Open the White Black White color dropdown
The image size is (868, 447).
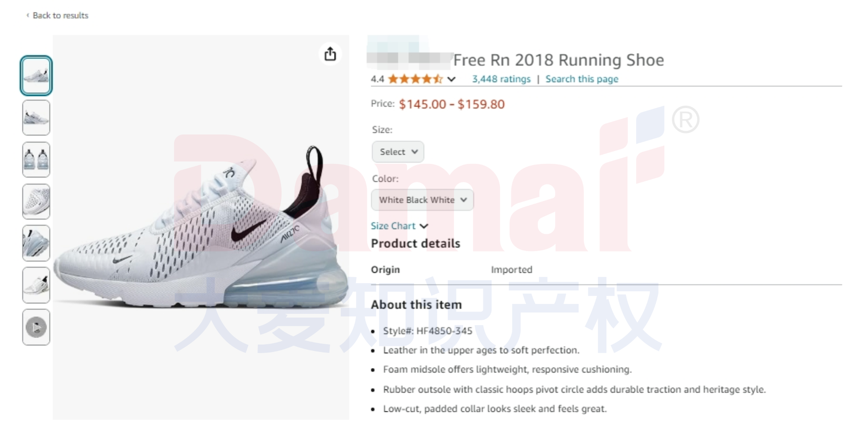(x=422, y=200)
